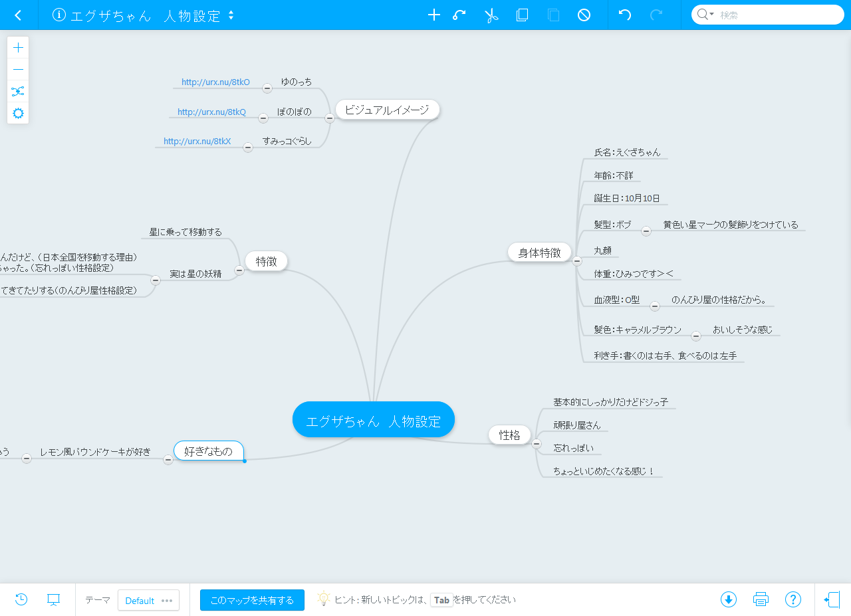This screenshot has height=616, width=851.
Task: Collapse the 好きなもの branch
Action: (x=168, y=460)
